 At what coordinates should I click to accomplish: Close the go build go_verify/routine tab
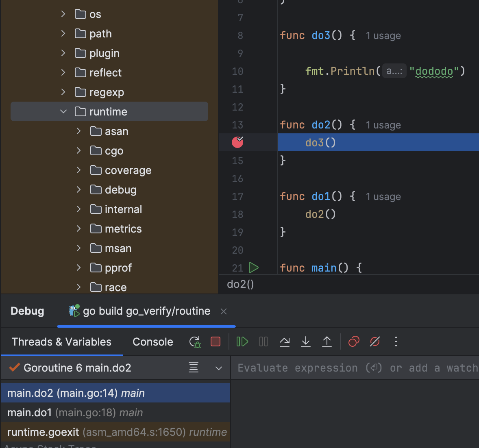tap(224, 311)
